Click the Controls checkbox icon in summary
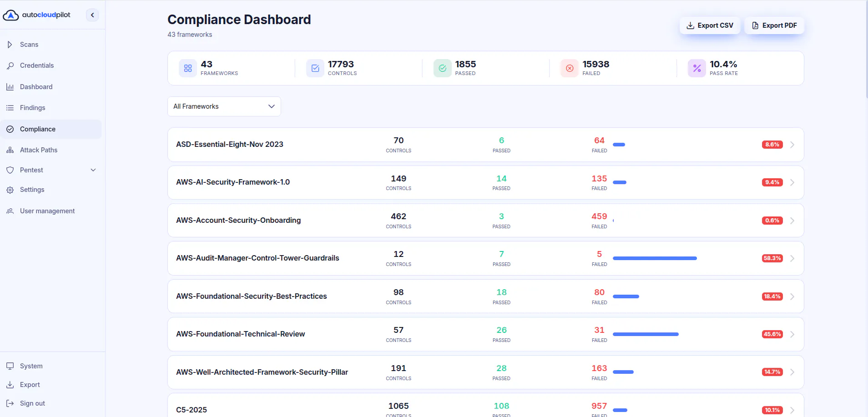 [315, 68]
